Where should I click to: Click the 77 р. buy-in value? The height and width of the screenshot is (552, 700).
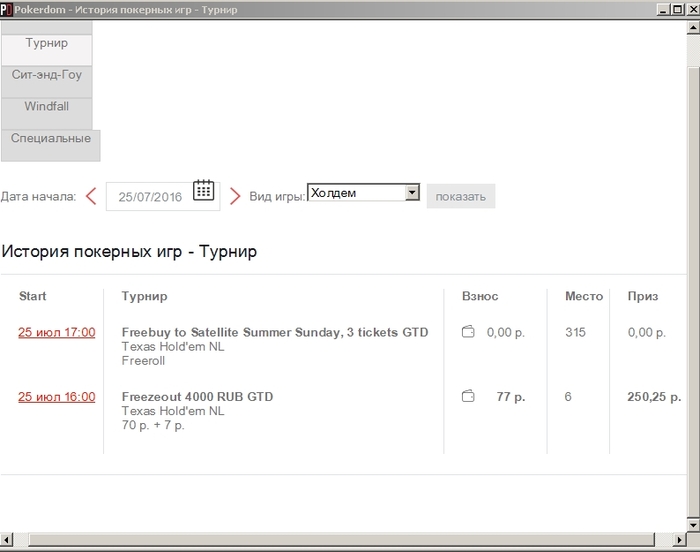tap(511, 397)
